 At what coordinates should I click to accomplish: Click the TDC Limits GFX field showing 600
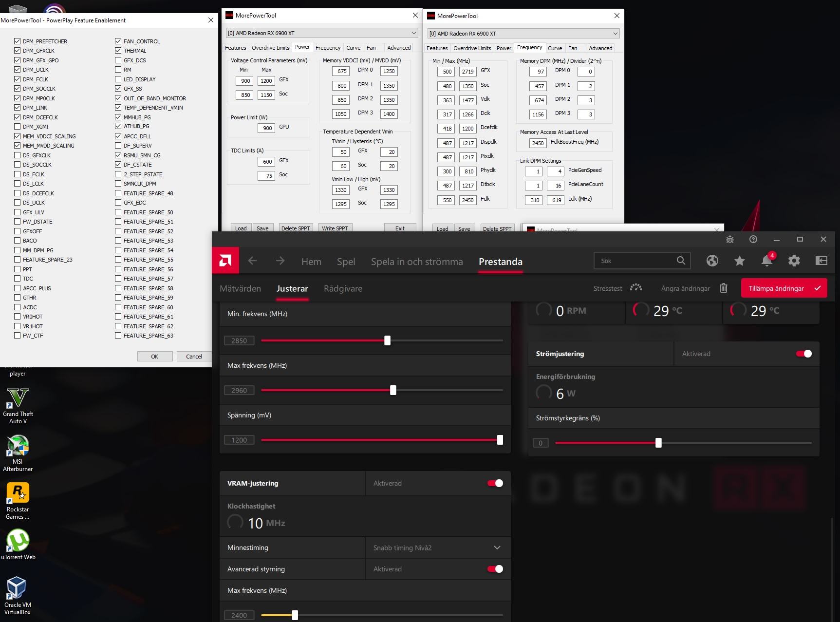click(266, 162)
